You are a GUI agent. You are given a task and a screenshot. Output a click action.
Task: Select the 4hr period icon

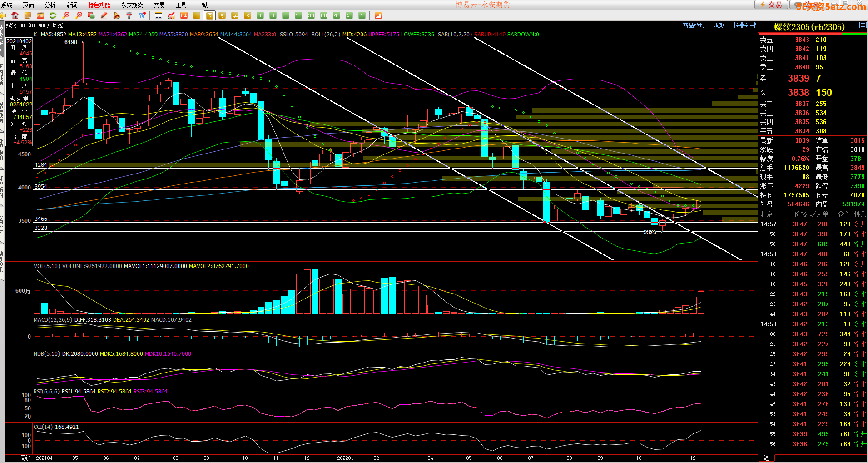pos(349,15)
